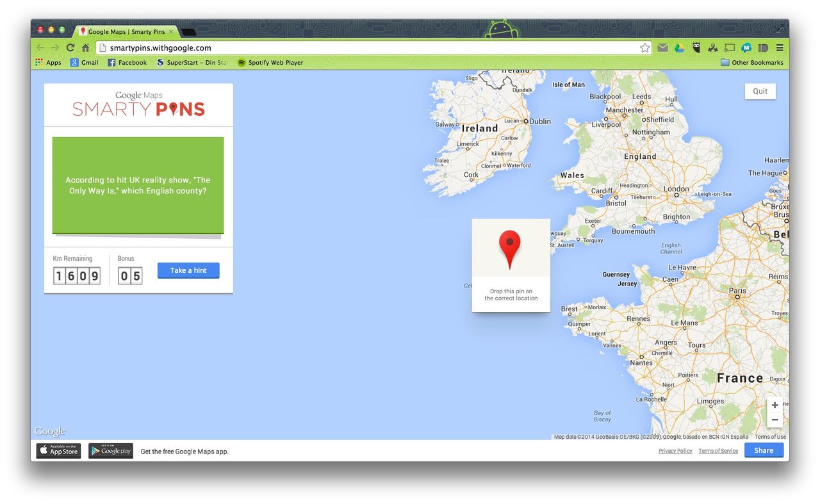Reload the page with the refresh icon
Viewport: 820px width, 504px height.
coord(70,48)
